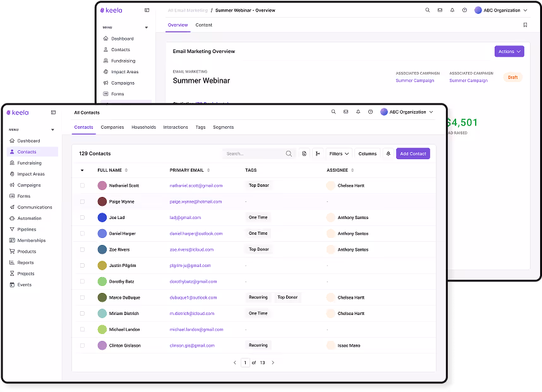Collapse the MENU section in Summer Webinar sidebar
Image resolution: width=542 pixels, height=392 pixels.
coord(147,27)
